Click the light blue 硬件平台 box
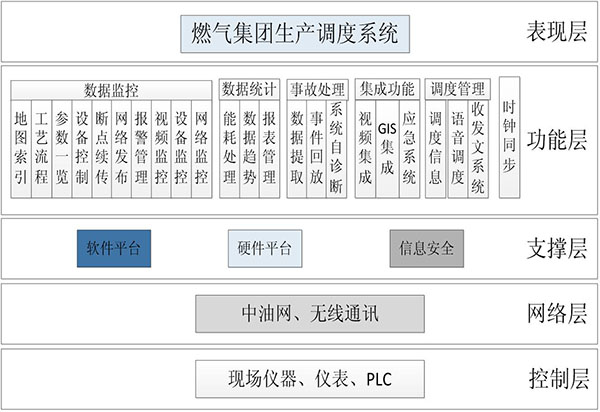This screenshot has height=412, width=600. pyautogui.click(x=265, y=248)
